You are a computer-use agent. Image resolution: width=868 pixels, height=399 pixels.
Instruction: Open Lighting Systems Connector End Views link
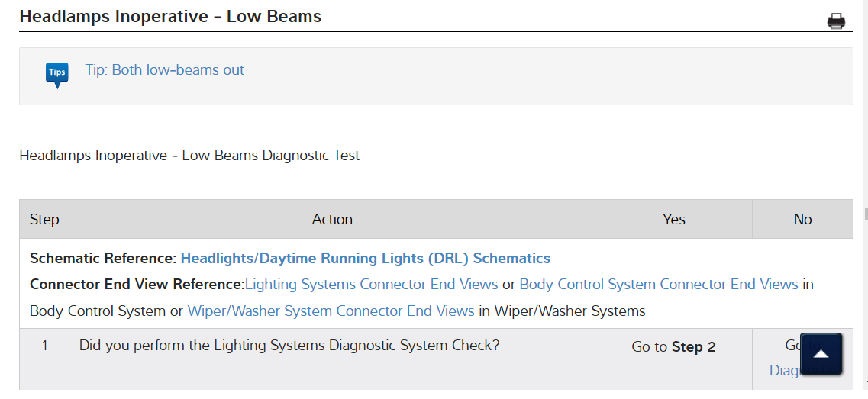click(371, 285)
